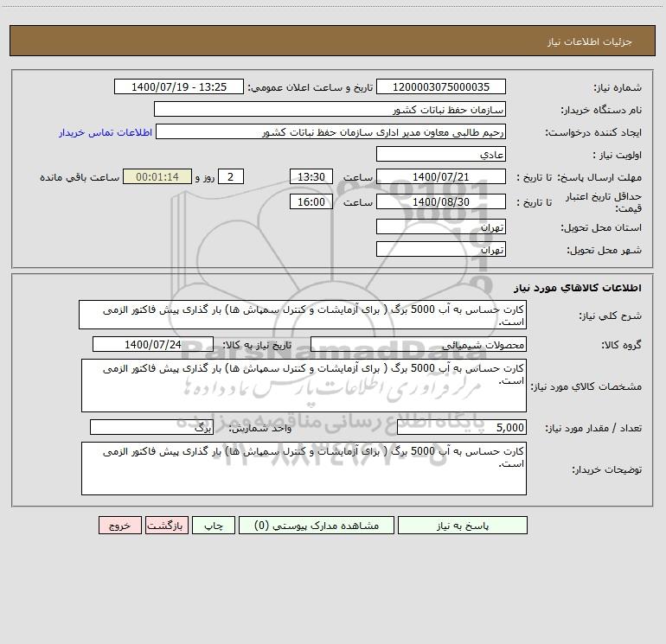Image resolution: width=666 pixels, height=644 pixels.
Task: Open اطلاعات تماس خریدار contact link
Action: [x=106, y=132]
